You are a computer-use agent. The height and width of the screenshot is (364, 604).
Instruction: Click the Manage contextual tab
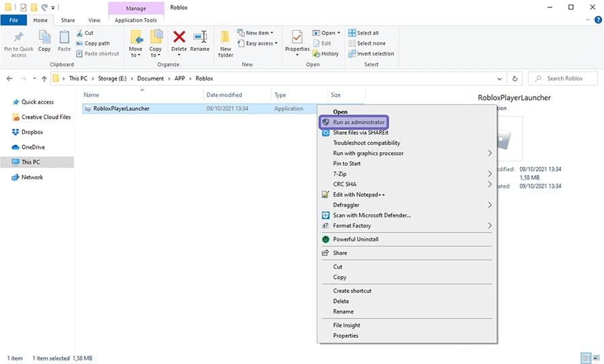pyautogui.click(x=136, y=8)
